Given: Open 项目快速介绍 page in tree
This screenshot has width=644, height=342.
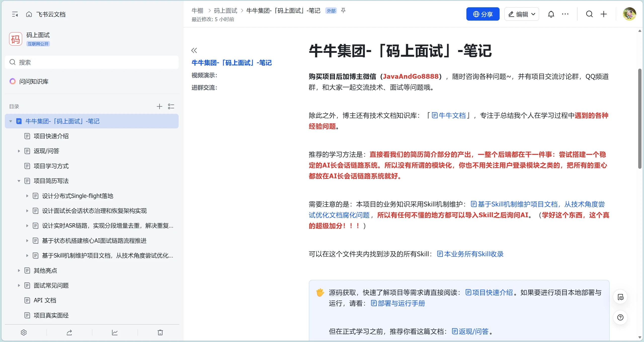Looking at the screenshot, I should [51, 136].
